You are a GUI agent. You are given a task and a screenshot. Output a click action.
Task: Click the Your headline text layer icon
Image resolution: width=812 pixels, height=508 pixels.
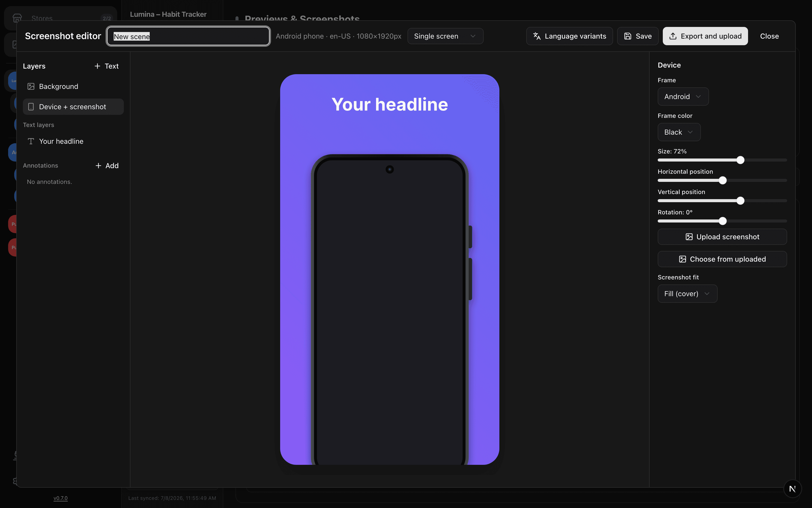pos(31,141)
